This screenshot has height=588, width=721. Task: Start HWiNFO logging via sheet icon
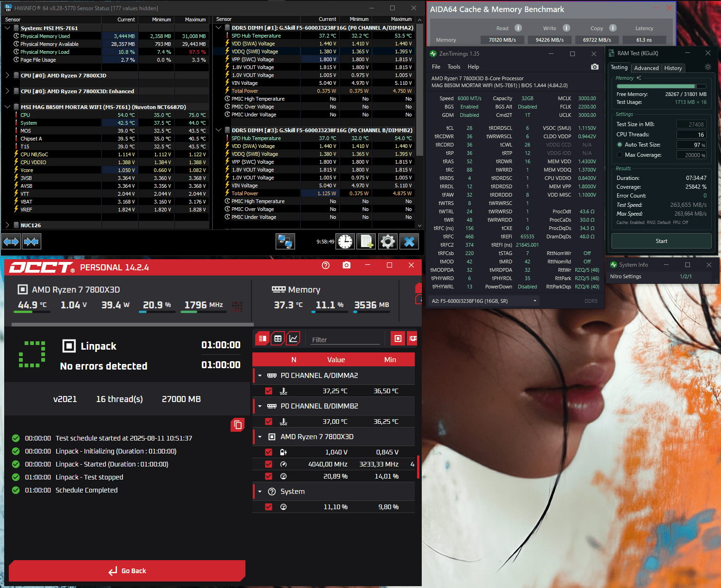(366, 242)
